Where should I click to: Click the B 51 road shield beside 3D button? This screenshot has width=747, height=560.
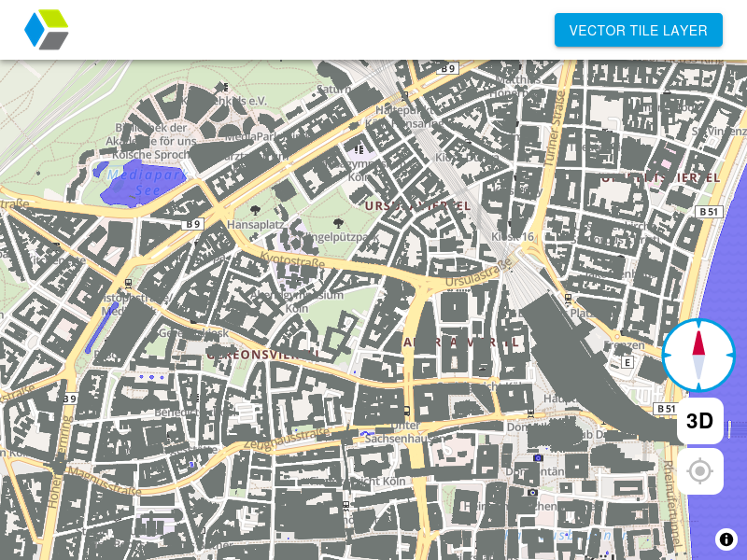(666, 409)
